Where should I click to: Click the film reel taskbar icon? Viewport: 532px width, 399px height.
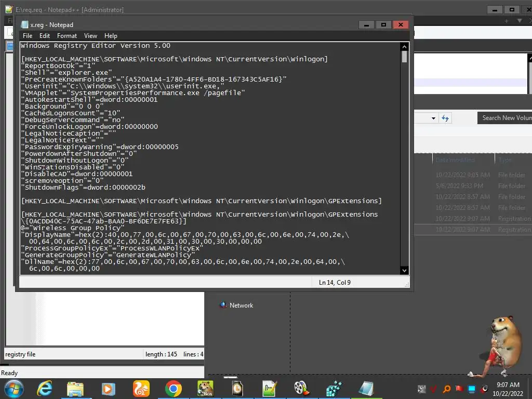click(x=301, y=389)
